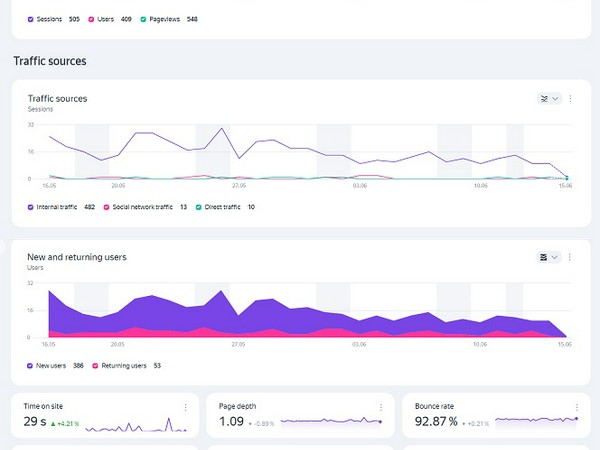Screen dimensions: 600x450
Task: Toggle New users legend checkbox
Action: 30,366
